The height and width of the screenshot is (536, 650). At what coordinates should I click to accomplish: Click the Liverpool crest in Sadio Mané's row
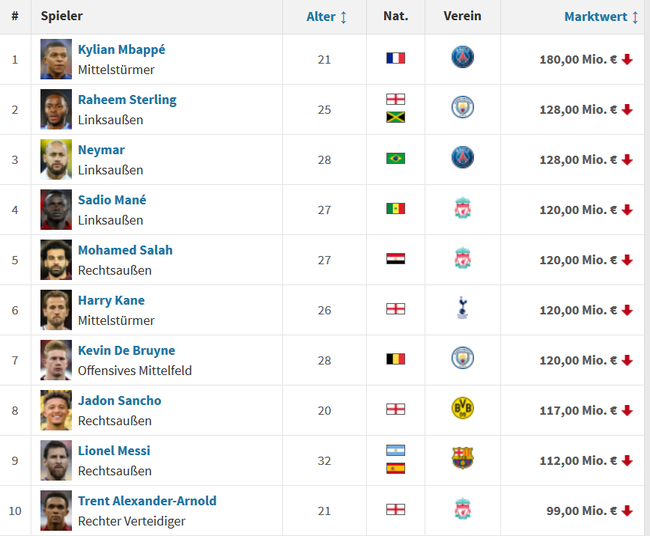(462, 209)
